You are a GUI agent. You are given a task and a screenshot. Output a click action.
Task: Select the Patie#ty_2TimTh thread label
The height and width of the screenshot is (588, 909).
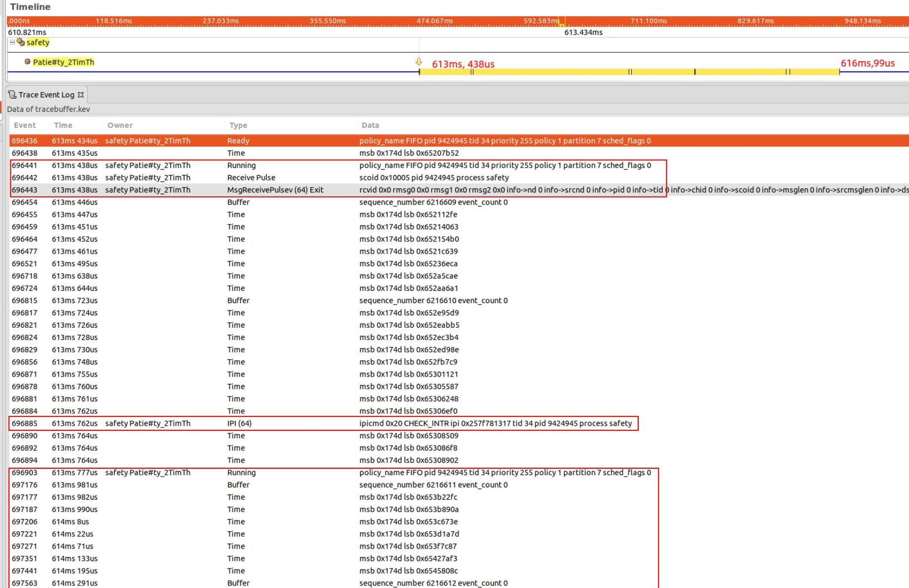[63, 62]
